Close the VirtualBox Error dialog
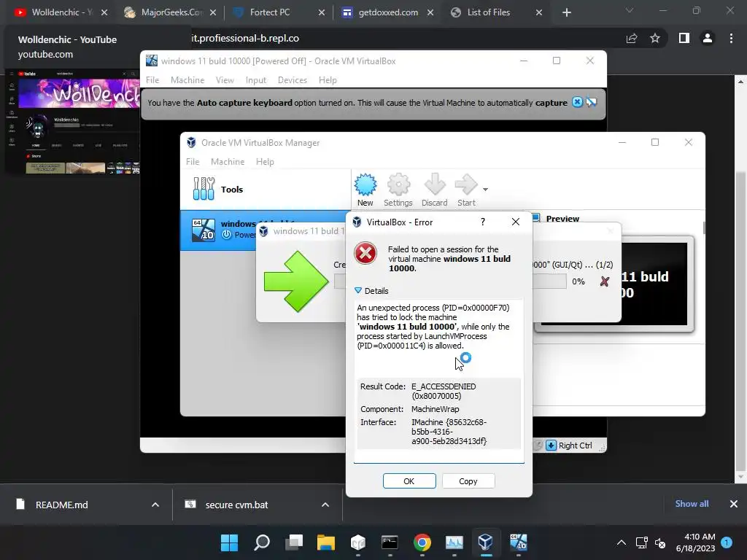747x560 pixels. (516, 222)
